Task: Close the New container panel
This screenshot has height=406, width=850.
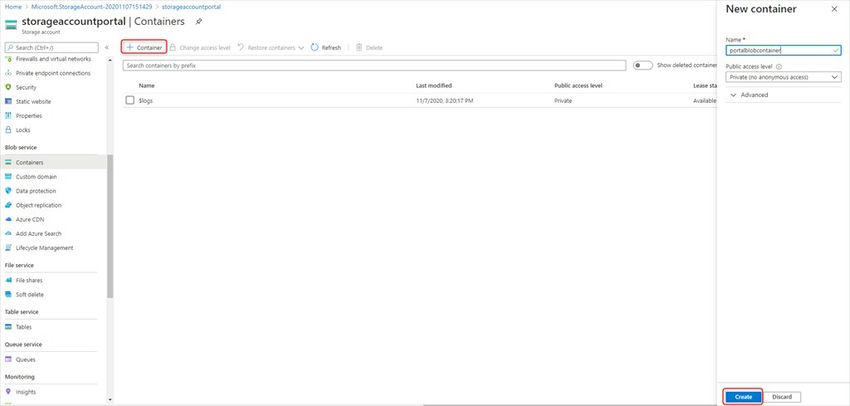Action: (x=834, y=9)
